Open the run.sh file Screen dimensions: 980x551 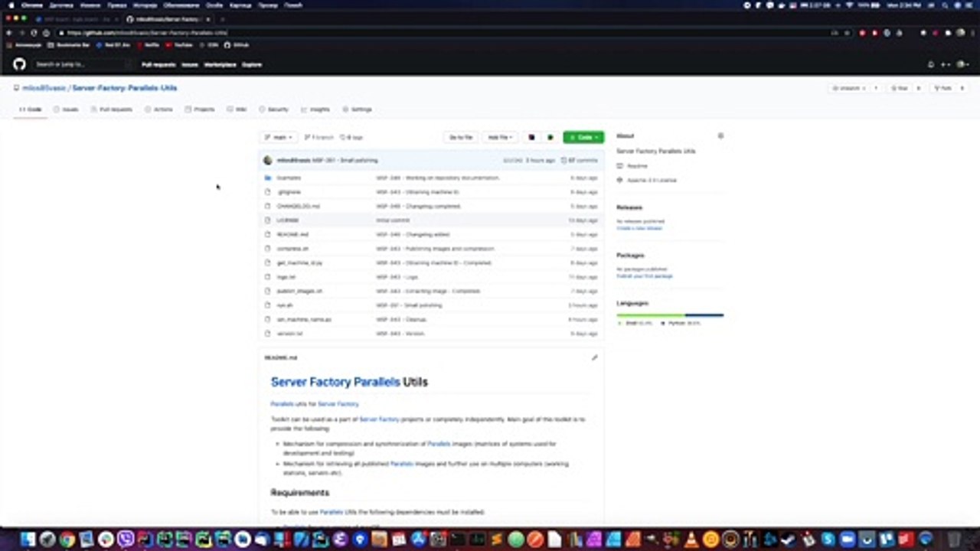[x=284, y=305]
